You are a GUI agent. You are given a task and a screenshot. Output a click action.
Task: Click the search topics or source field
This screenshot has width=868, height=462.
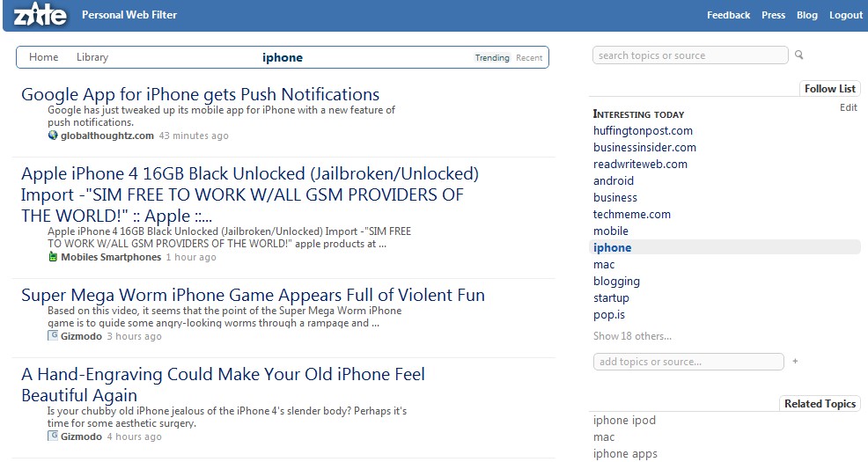click(x=690, y=55)
